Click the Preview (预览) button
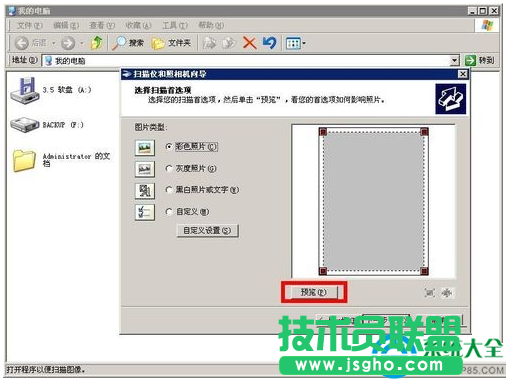The image size is (506, 381). point(313,292)
